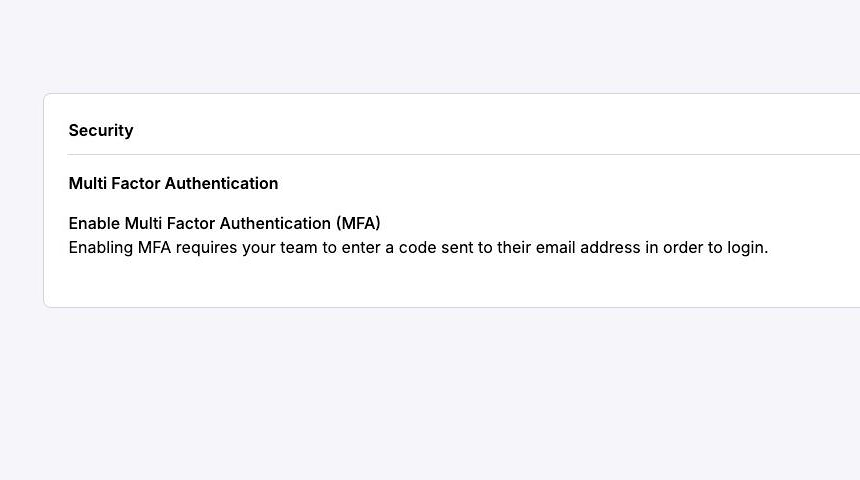This screenshot has width=860, height=480.
Task: Click the word "Enable" in the setting label
Action: 94,224
